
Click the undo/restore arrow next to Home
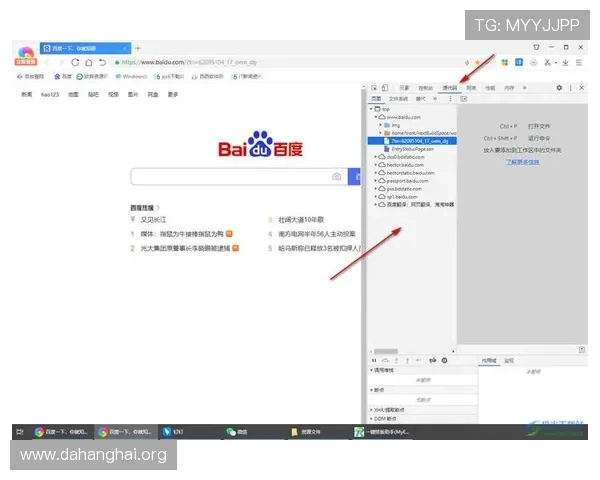point(102,62)
